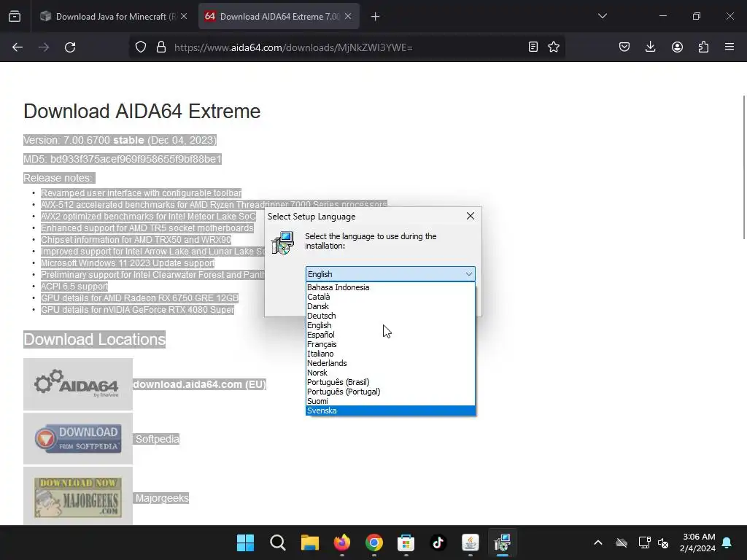Click the Version 7.00.6700 stable text
The height and width of the screenshot is (560, 747).
(x=120, y=140)
